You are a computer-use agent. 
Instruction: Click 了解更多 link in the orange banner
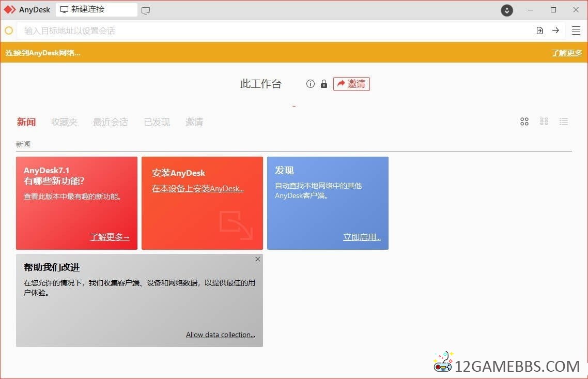click(567, 53)
